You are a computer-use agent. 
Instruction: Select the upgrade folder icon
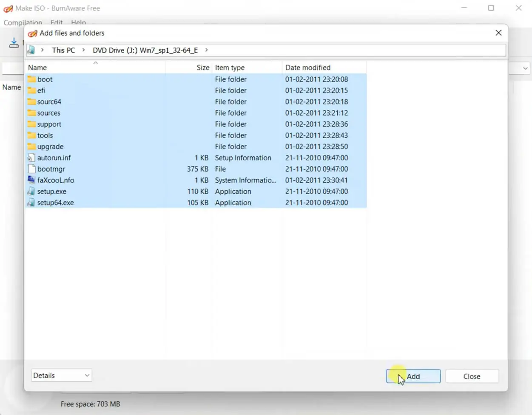point(31,146)
